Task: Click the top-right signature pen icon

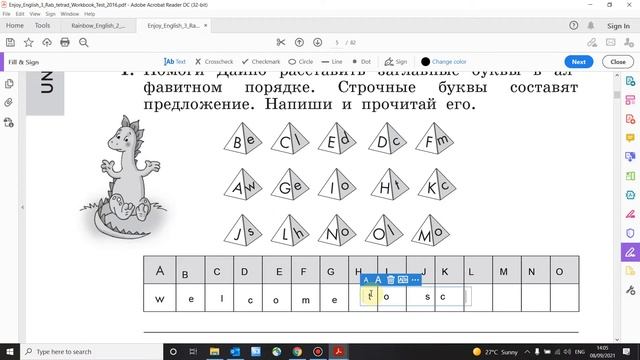Action: (x=592, y=42)
